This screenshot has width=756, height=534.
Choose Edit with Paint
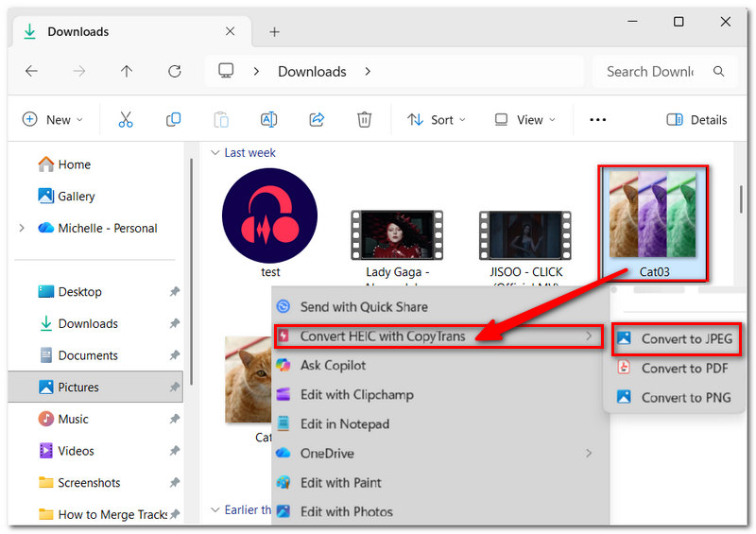(439, 482)
